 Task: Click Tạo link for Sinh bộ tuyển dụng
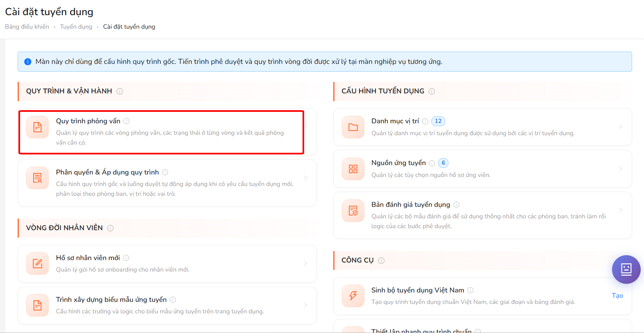[617, 296]
